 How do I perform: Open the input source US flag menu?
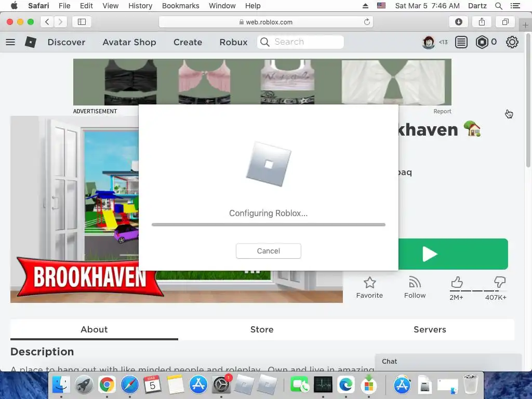[x=381, y=6]
